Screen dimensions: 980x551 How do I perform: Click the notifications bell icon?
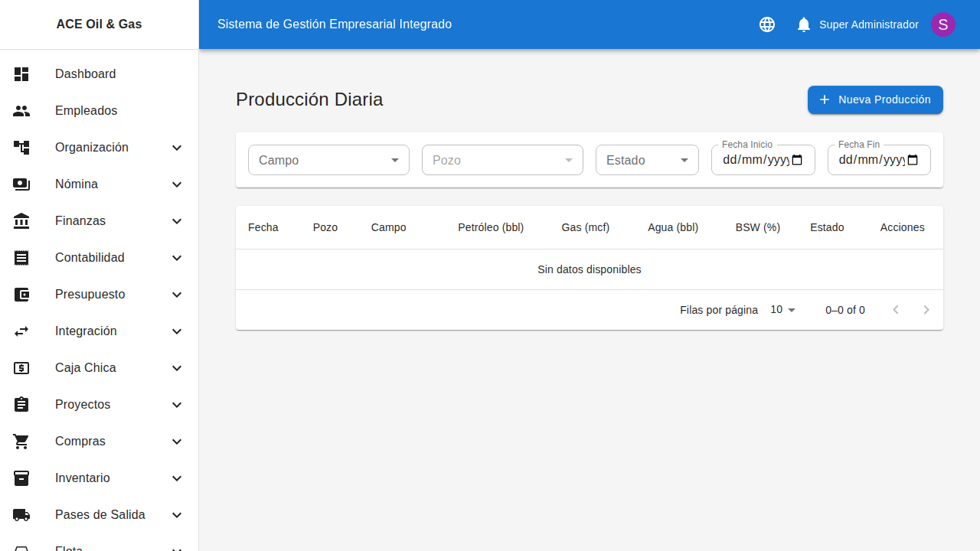coord(803,24)
